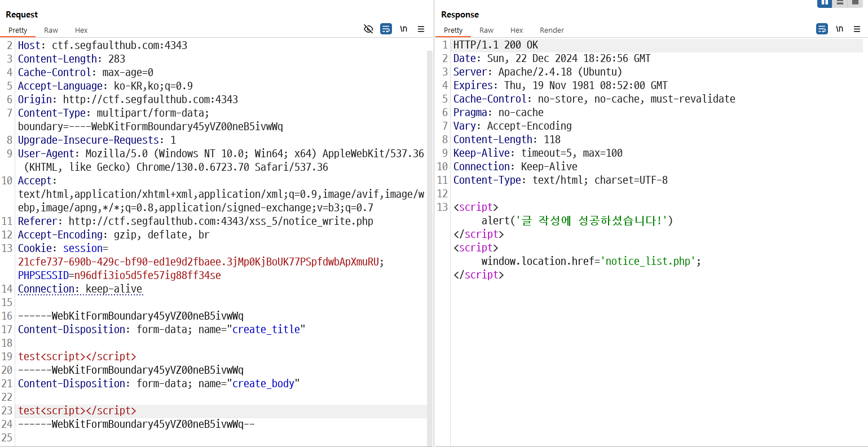Toggle the hide-details eye icon in Request

tap(368, 29)
